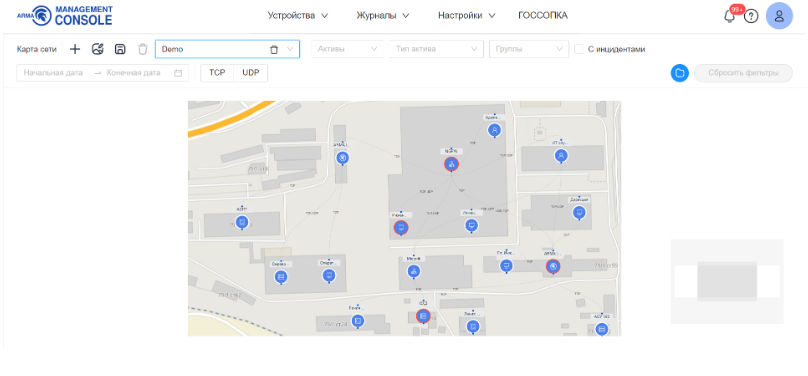This screenshot has height=376, width=808.
Task: Open calendar icon in date range field
Action: pyautogui.click(x=178, y=73)
